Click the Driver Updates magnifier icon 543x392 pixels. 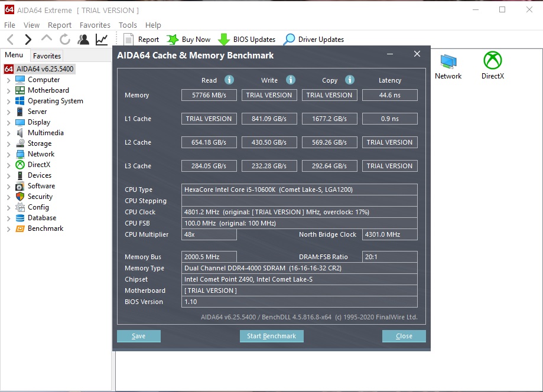(x=289, y=40)
